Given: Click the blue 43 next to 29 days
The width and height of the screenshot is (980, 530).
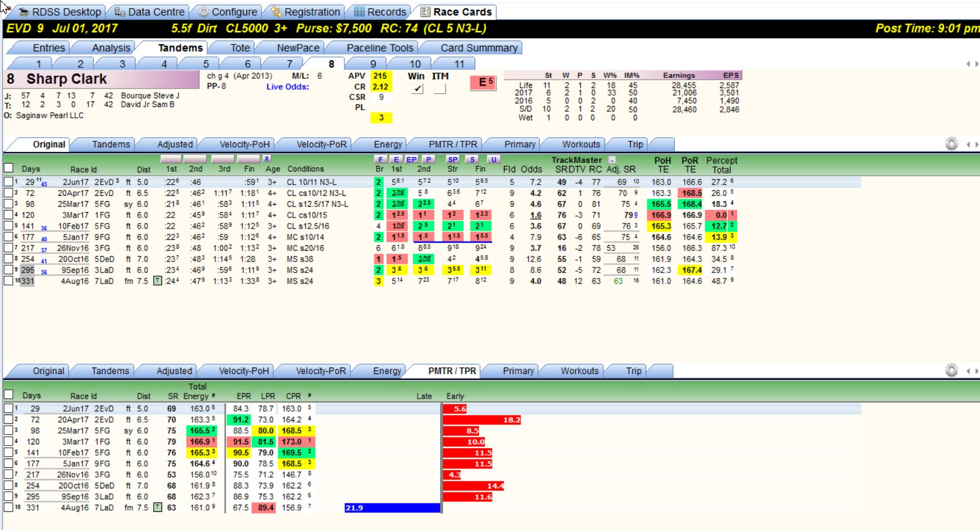Looking at the screenshot, I should 43,184.
